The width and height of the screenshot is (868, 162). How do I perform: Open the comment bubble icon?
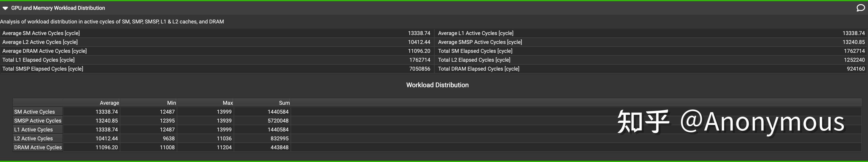pos(861,8)
